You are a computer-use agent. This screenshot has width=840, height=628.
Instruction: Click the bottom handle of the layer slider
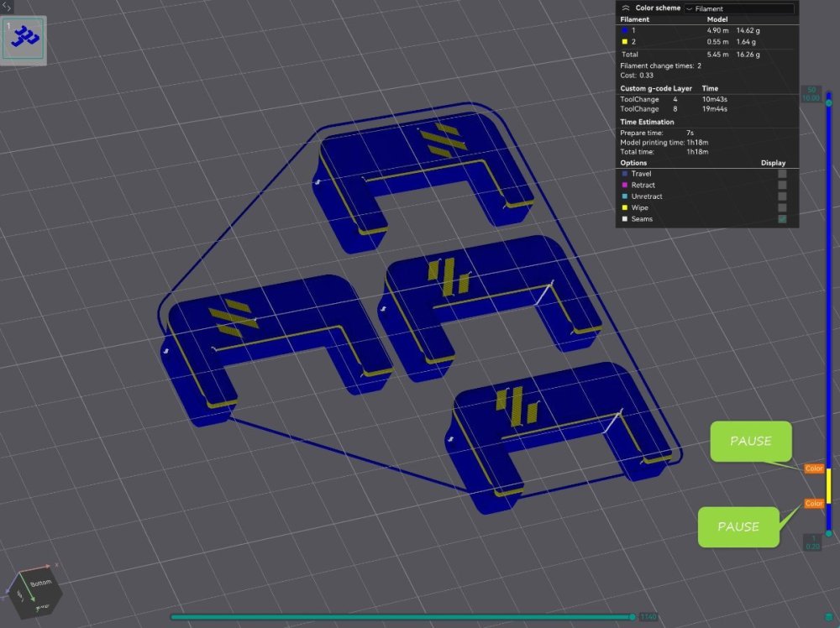click(x=829, y=533)
